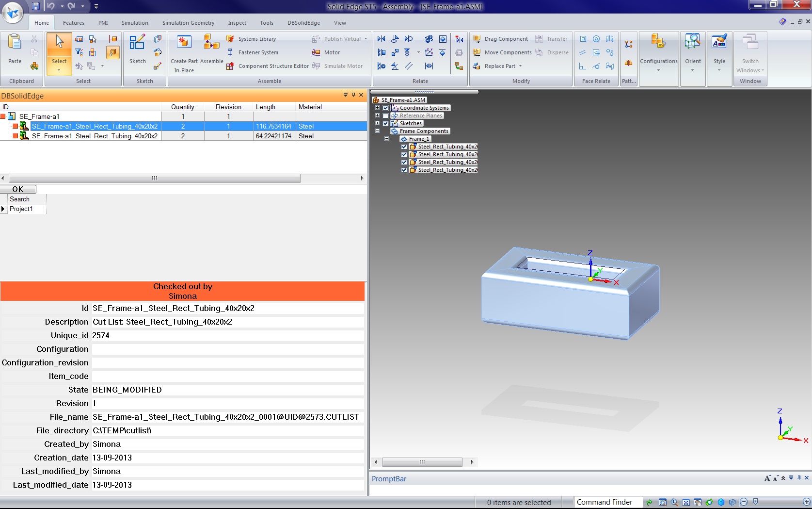Screen dimensions: 812x509
Task: Click the PathFinder horizontal scrollbar
Action: coord(422,462)
